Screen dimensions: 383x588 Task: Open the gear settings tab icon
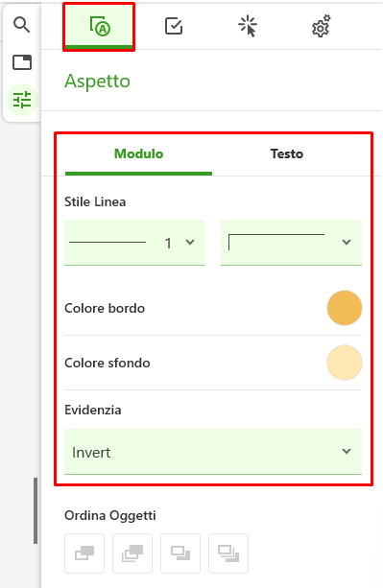(322, 26)
